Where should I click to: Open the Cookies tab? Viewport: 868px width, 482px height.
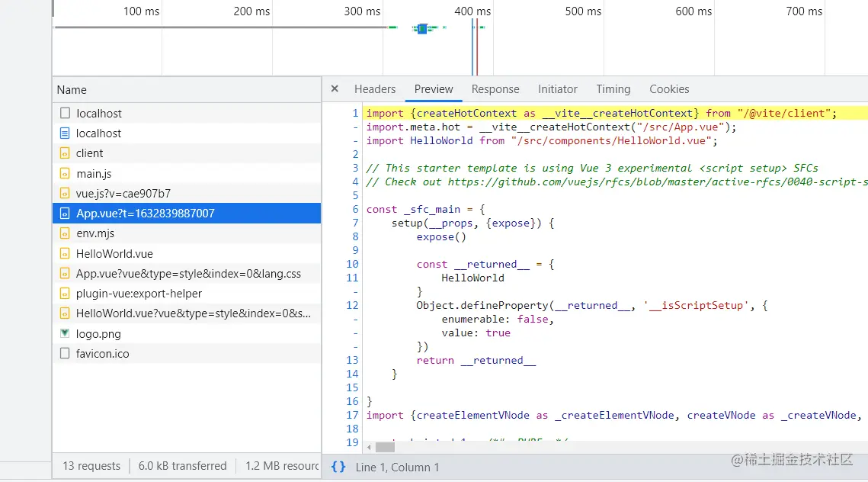[x=668, y=89]
